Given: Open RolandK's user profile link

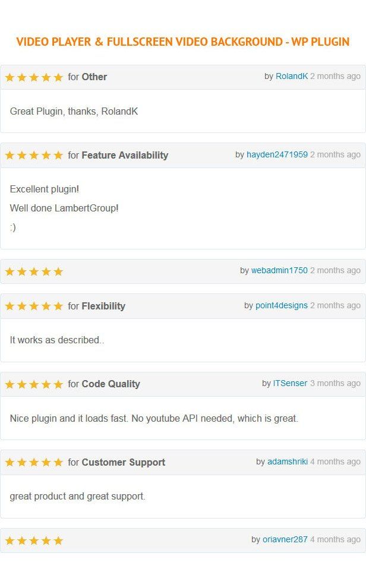Looking at the screenshot, I should point(292,76).
